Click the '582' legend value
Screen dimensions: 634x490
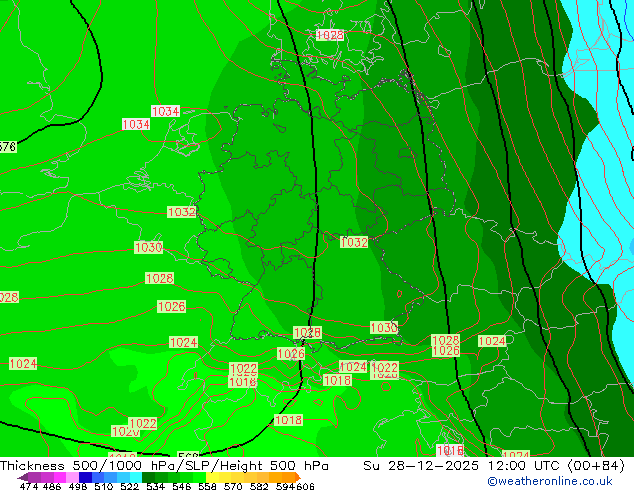click(259, 486)
